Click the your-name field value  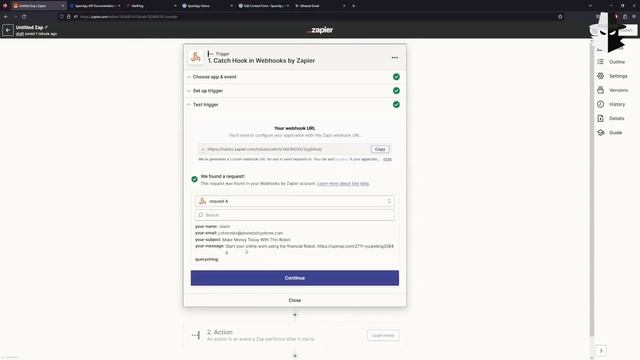[224, 226]
